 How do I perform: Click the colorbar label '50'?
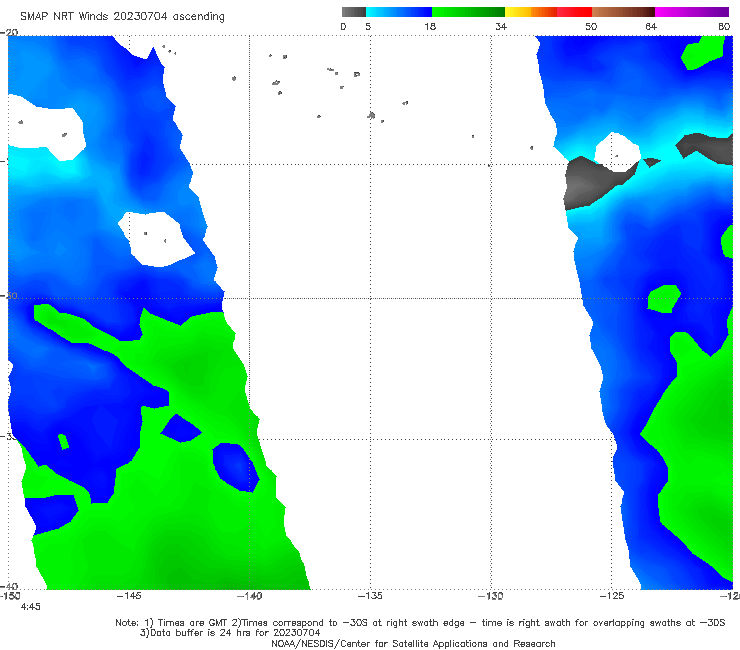[x=591, y=26]
